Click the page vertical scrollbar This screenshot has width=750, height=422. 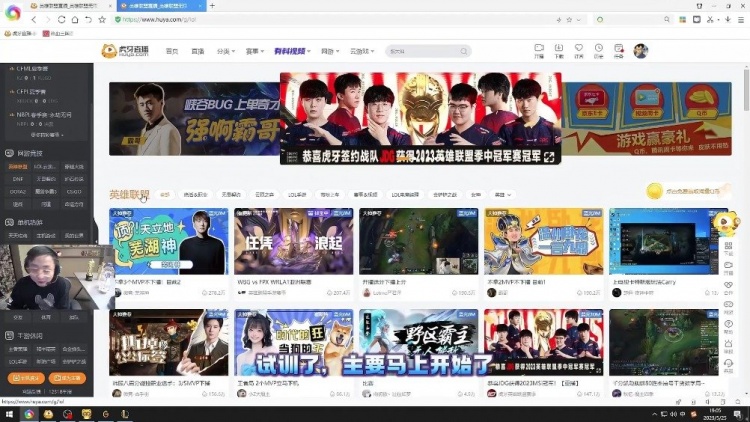tap(746, 89)
